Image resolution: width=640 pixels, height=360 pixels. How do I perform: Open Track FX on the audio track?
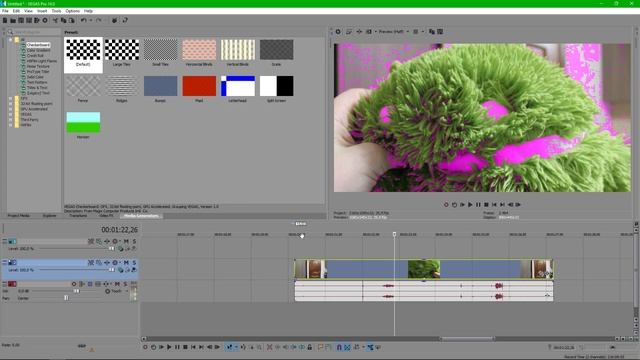106,284
